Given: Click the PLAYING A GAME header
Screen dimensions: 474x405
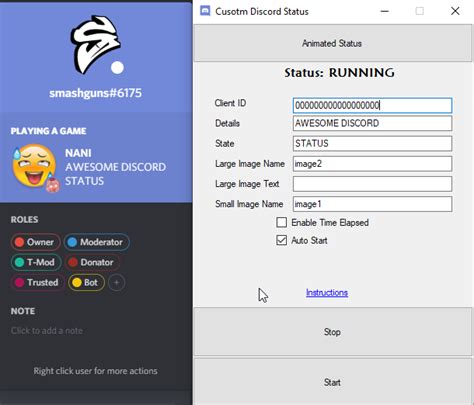Looking at the screenshot, I should tap(48, 131).
